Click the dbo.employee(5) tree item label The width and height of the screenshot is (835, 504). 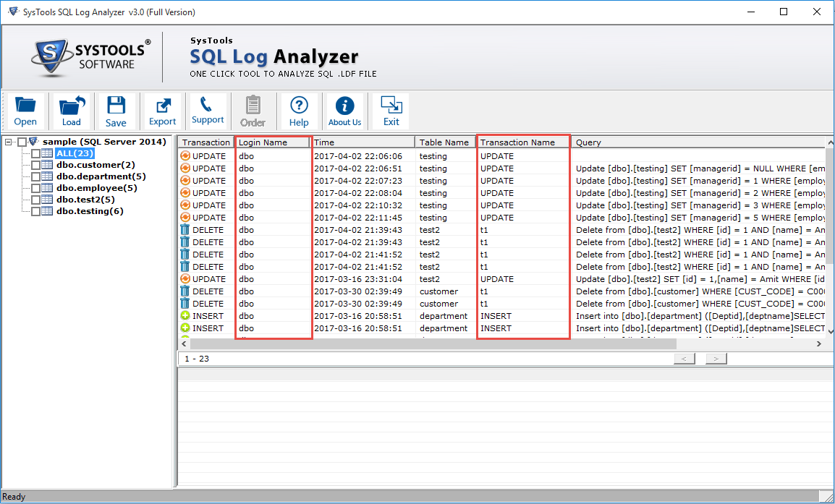pyautogui.click(x=97, y=189)
